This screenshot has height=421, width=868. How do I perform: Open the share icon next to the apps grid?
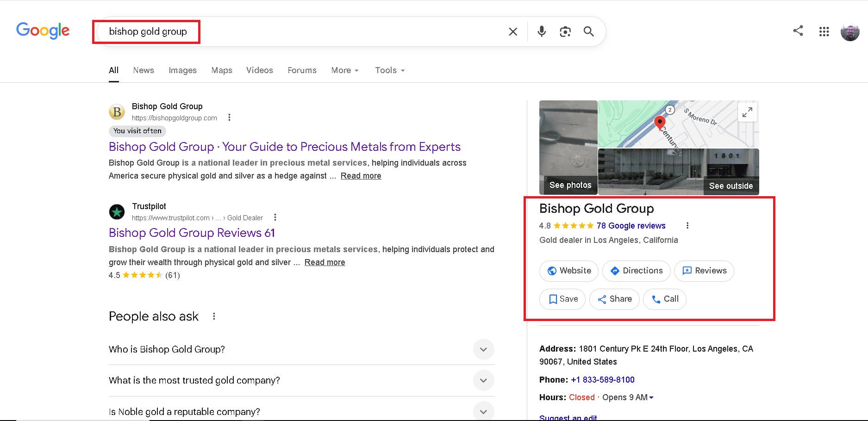pos(798,31)
